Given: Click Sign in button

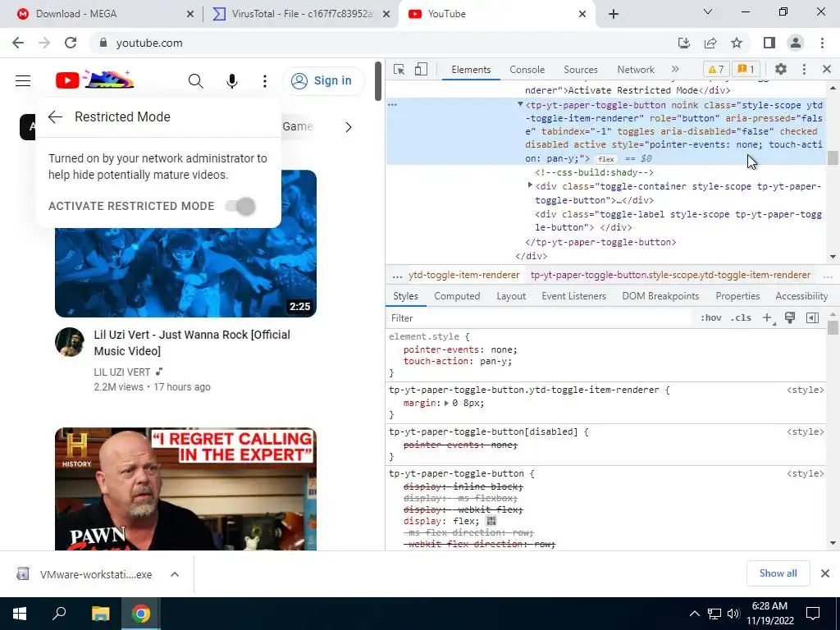Looking at the screenshot, I should point(323,81).
